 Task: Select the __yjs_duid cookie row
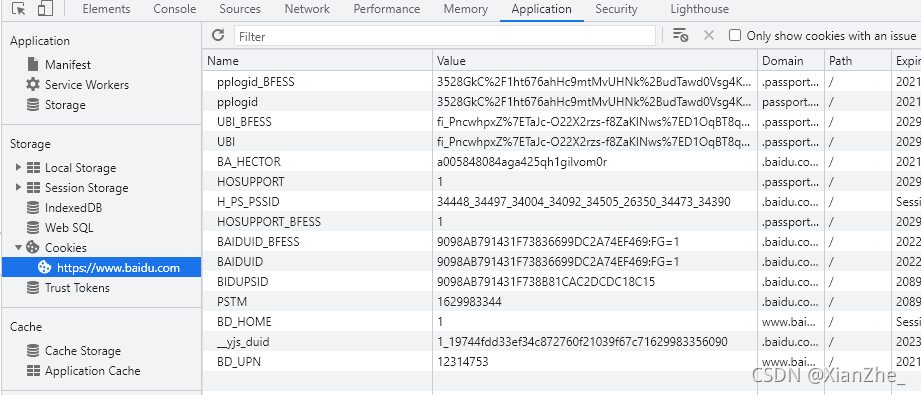point(562,342)
